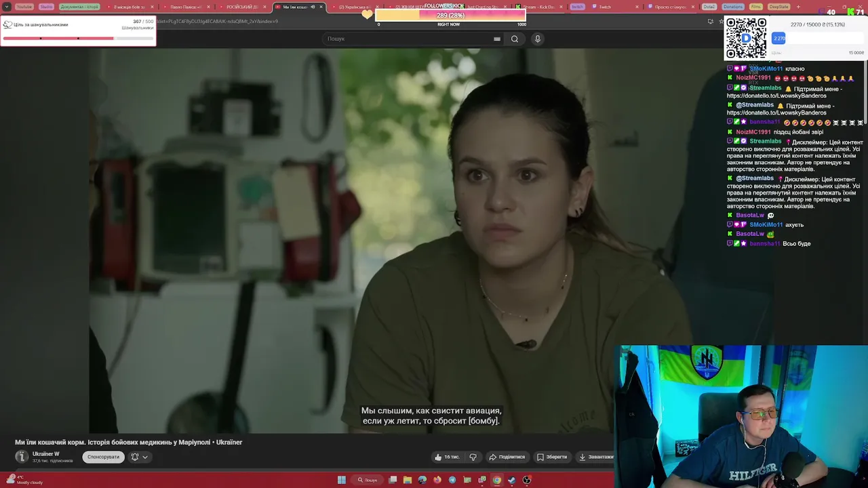Save the video with the Зберегти button
Viewport: 868px width, 488px height.
[x=552, y=457]
